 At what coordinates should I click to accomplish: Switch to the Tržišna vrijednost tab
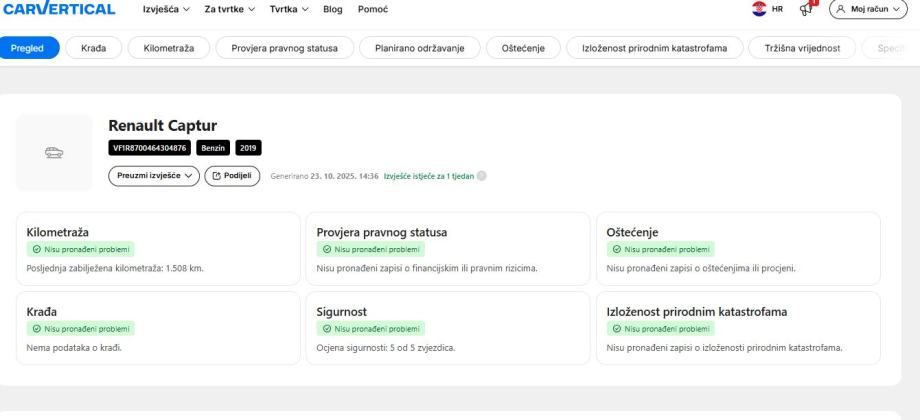[802, 48]
